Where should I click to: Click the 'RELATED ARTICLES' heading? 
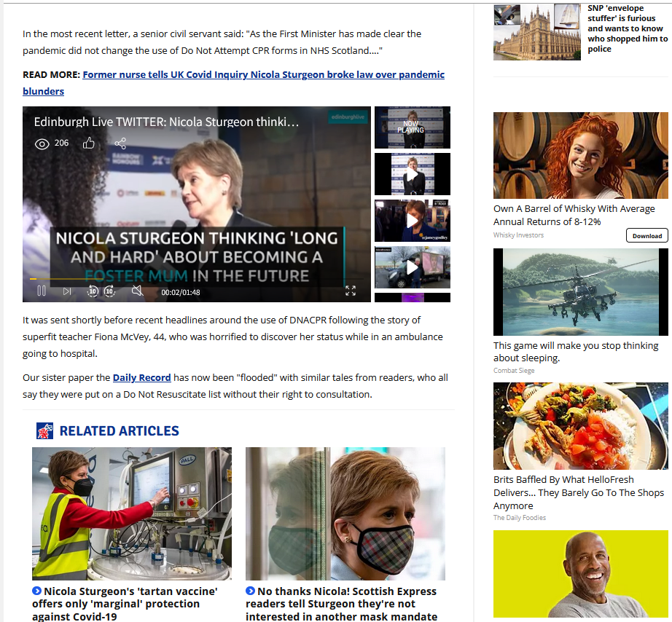119,431
